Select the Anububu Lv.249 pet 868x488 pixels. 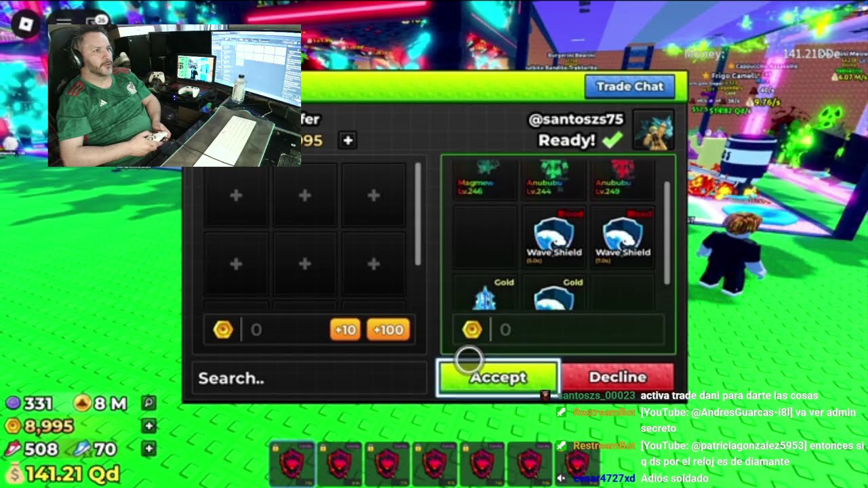(623, 180)
